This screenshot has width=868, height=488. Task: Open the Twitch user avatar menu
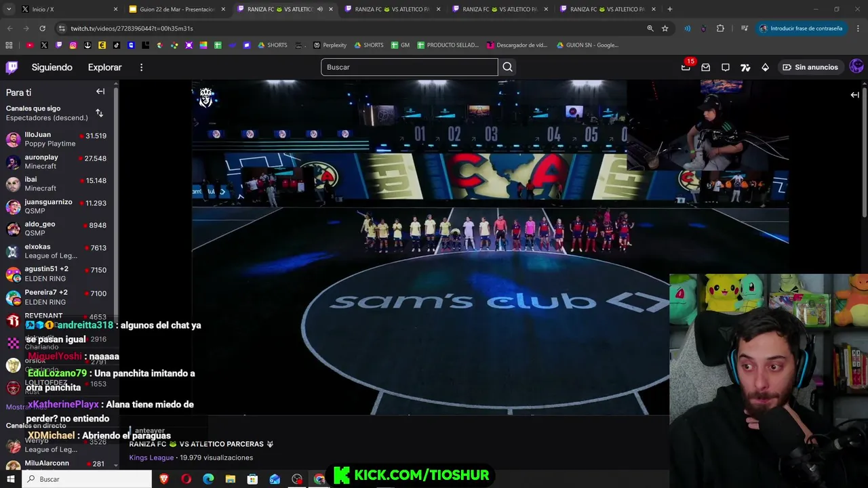(856, 66)
